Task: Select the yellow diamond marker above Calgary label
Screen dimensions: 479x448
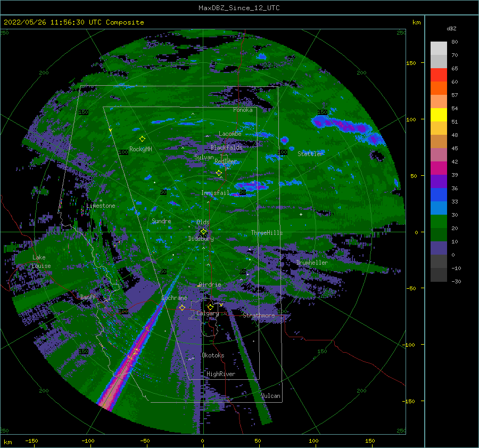Action: (210, 307)
